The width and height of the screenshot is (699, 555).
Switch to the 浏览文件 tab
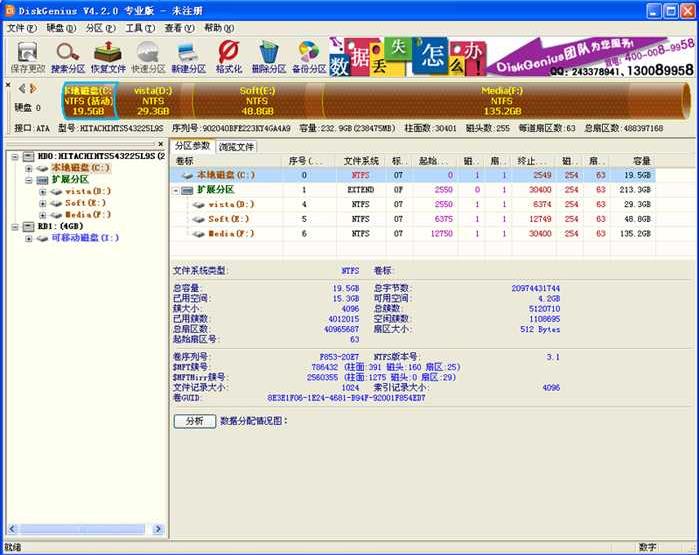pyautogui.click(x=237, y=146)
